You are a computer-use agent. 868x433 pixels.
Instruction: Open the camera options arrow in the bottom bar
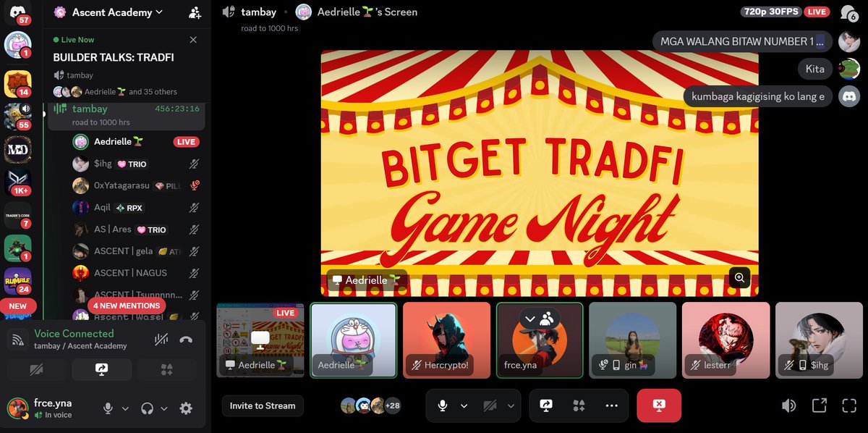[511, 405]
